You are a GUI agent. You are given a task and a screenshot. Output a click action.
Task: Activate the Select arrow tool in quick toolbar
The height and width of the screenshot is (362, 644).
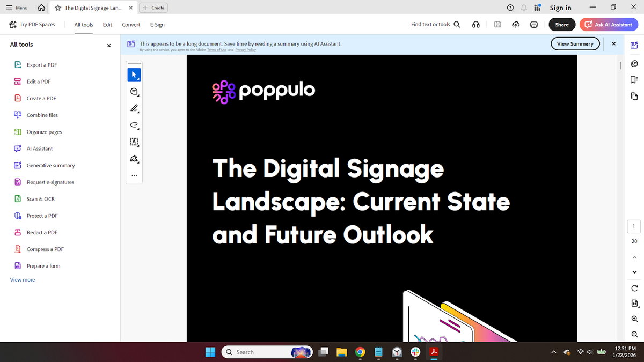[x=134, y=75]
